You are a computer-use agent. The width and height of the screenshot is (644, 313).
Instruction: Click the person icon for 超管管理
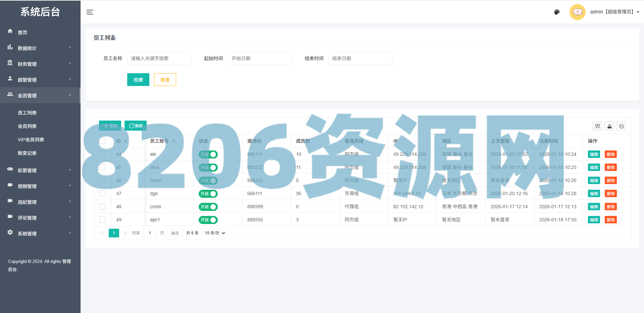pos(10,79)
